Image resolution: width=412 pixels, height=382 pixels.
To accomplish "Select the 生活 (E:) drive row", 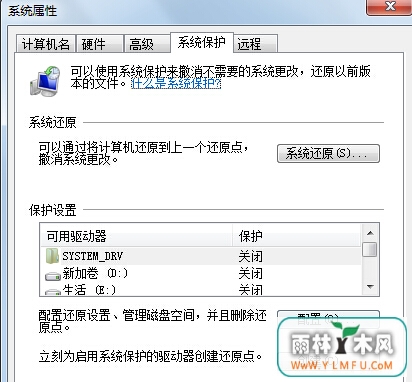I will pos(201,289).
